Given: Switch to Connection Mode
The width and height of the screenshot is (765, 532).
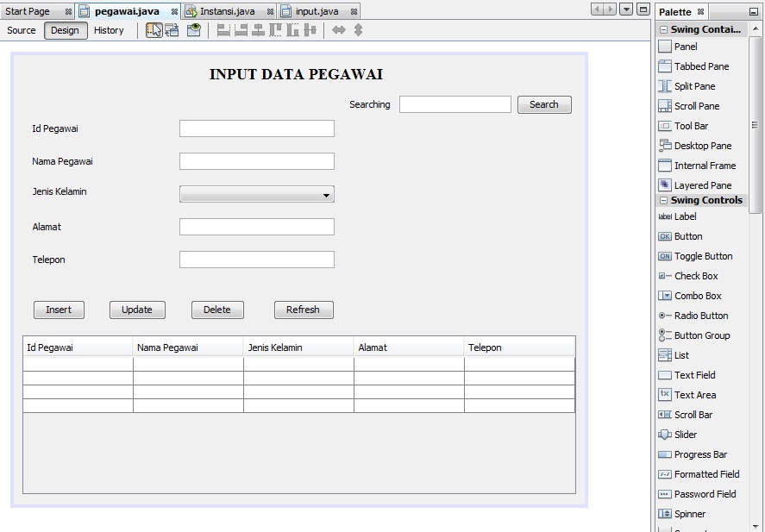Looking at the screenshot, I should pos(170,29).
